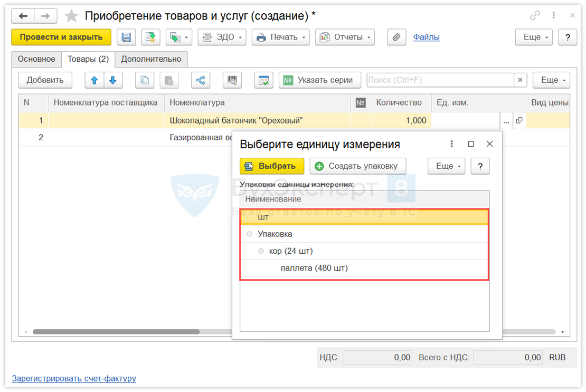The width and height of the screenshot is (586, 392).
Task: Click the back navigation arrow
Action: (23, 16)
